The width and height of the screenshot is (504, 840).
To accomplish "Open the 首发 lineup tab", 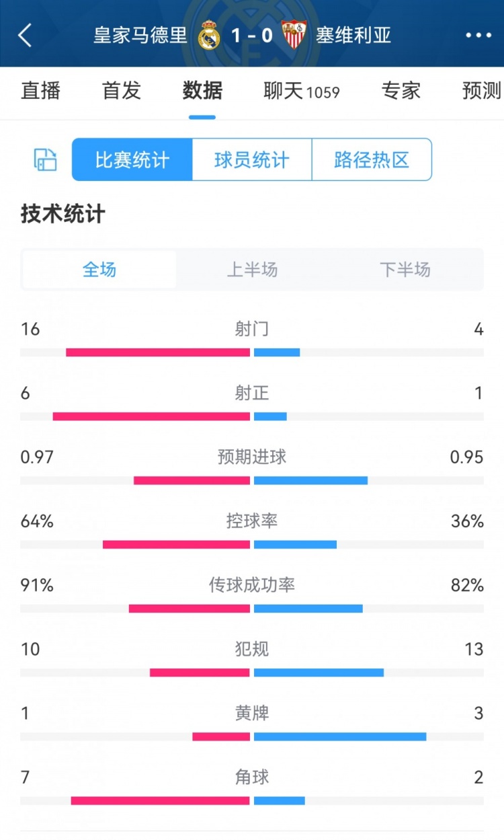I will coord(122,91).
